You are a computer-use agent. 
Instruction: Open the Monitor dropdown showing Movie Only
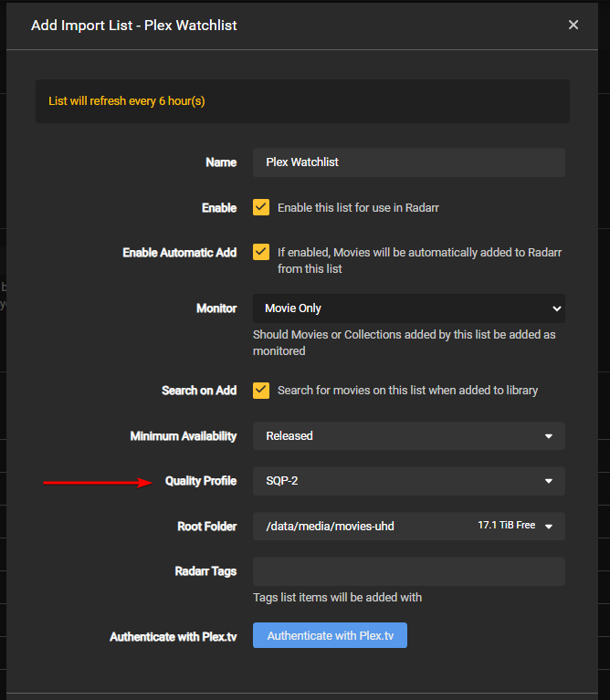[402, 308]
